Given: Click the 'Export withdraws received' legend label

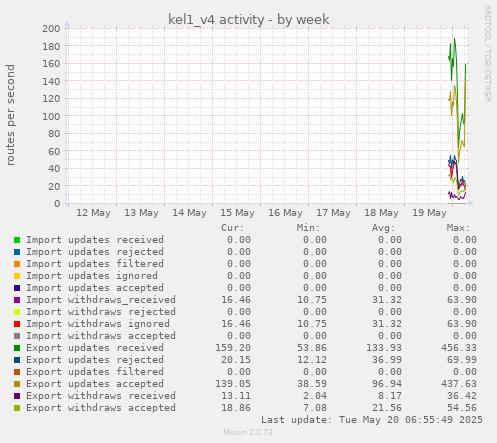Looking at the screenshot, I should click(x=101, y=396).
